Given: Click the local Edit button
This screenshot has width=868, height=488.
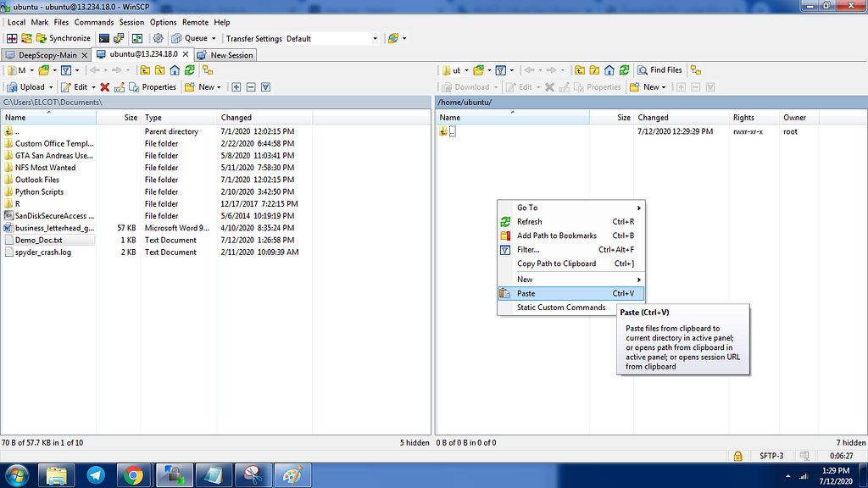Looking at the screenshot, I should (75, 87).
